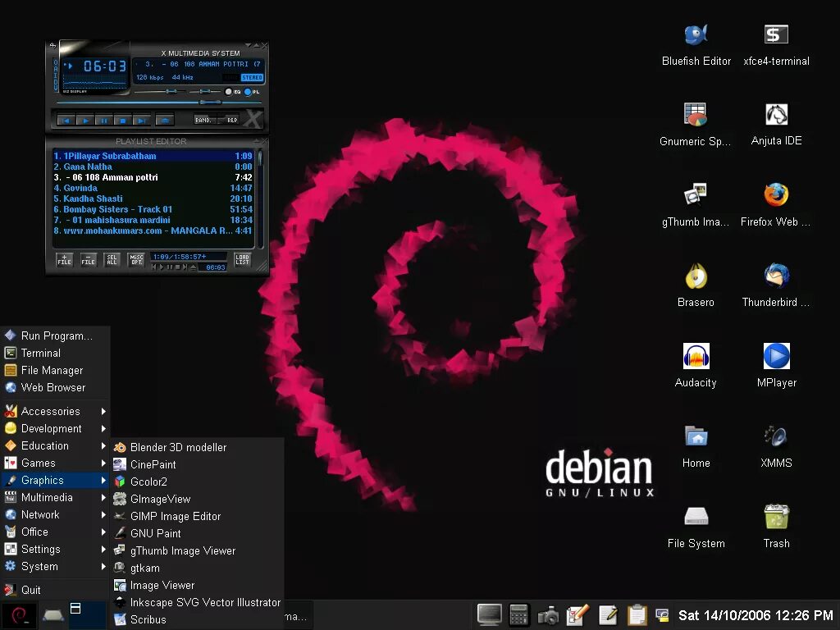This screenshot has height=630, width=840.
Task: Expand the Education submenu
Action: pyautogui.click(x=55, y=445)
